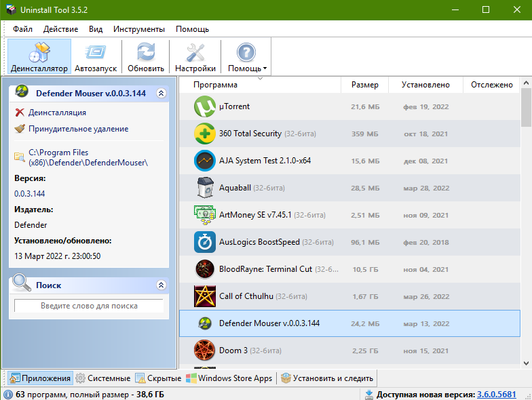The width and height of the screenshot is (532, 400).
Task: Open the Деинсталлятор toolbar section
Action: pos(39,56)
